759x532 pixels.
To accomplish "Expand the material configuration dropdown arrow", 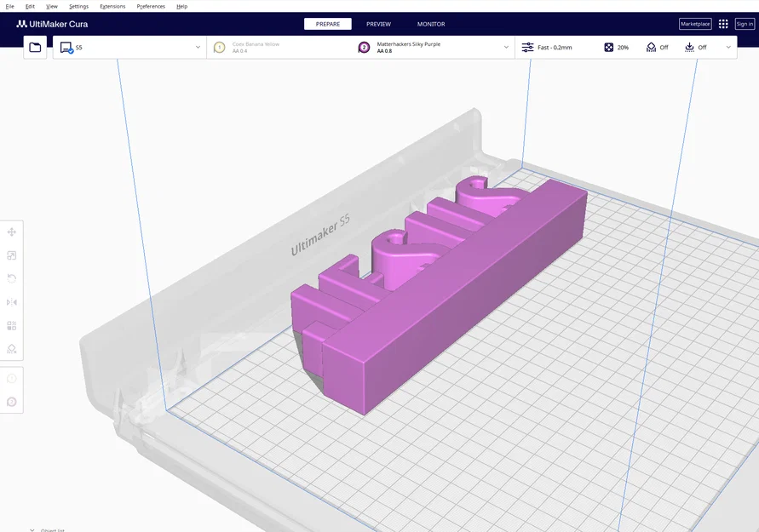I will pos(506,48).
